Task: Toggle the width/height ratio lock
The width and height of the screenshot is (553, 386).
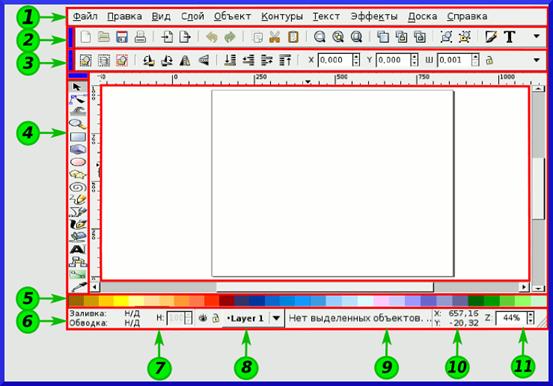Action: [489, 60]
